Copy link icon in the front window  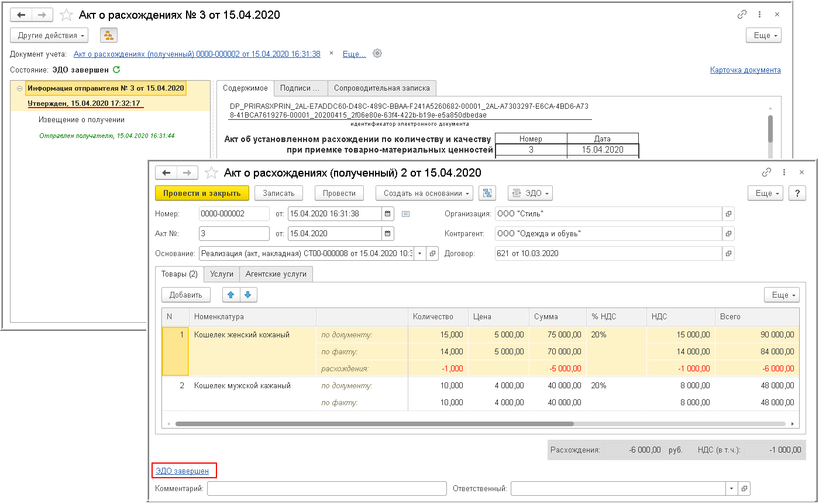pos(766,172)
